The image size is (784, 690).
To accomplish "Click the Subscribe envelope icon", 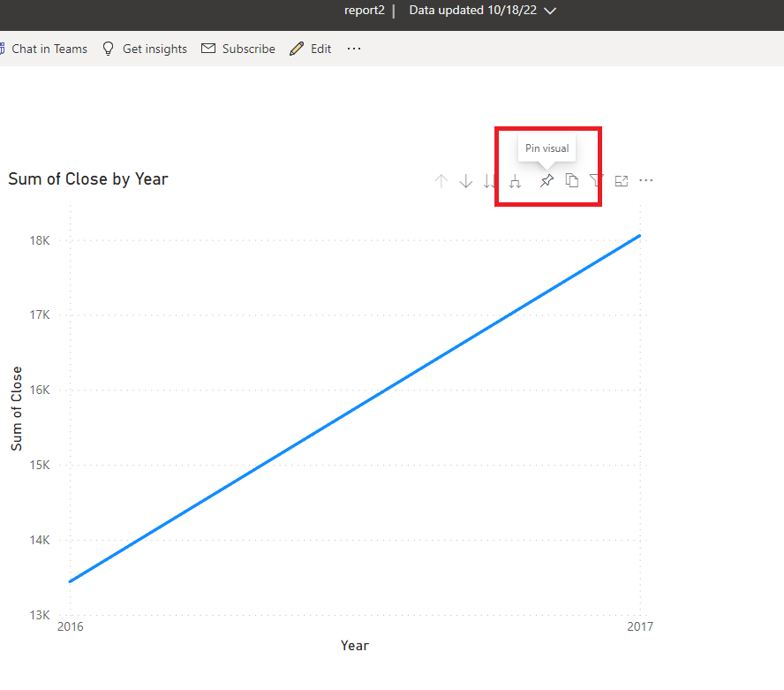I will point(208,48).
